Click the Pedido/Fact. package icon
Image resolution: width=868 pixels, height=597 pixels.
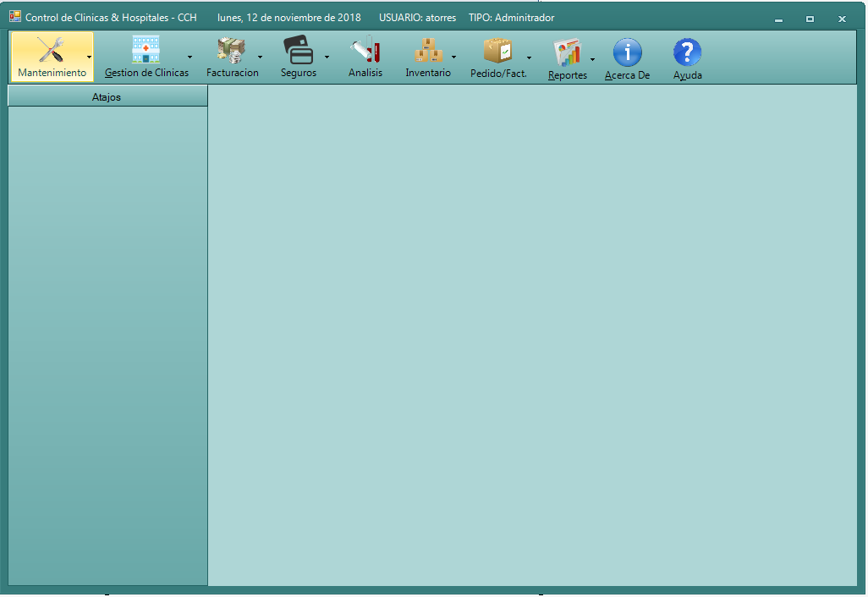498,50
